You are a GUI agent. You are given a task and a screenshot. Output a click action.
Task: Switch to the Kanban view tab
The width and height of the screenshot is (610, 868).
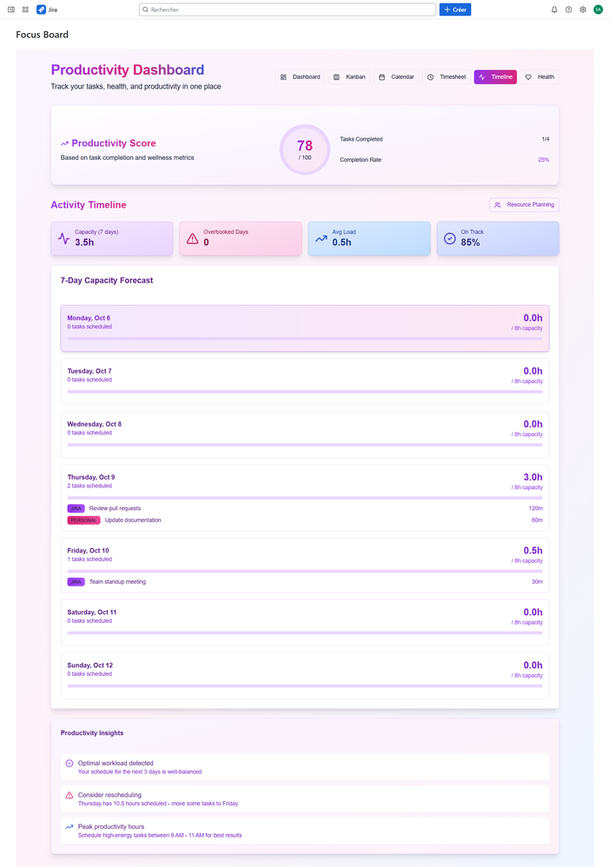(349, 76)
